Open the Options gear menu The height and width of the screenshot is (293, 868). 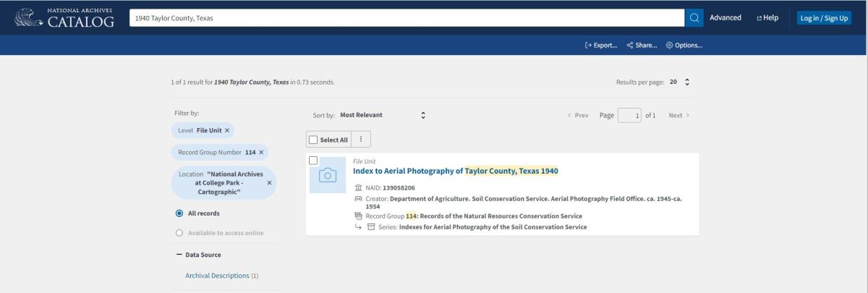683,46
